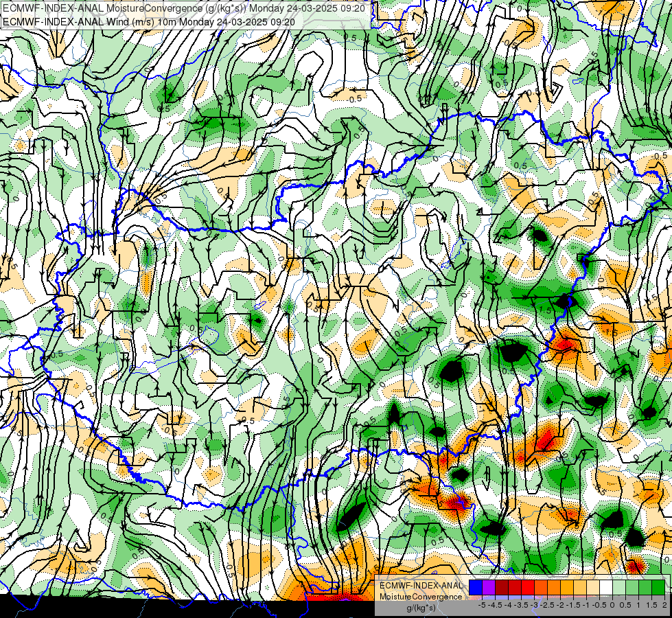The height and width of the screenshot is (618, 672).
Task: Click legend unit g/(kg*s)
Action: click(x=421, y=608)
